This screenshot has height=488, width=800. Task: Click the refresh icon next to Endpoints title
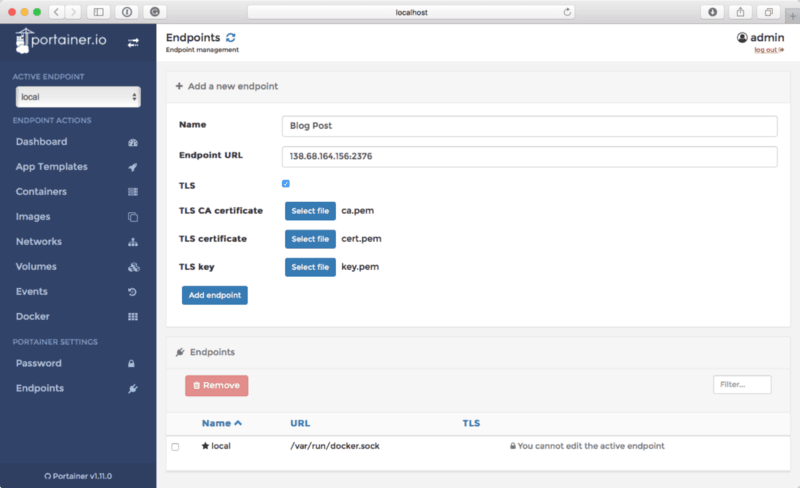pos(231,37)
